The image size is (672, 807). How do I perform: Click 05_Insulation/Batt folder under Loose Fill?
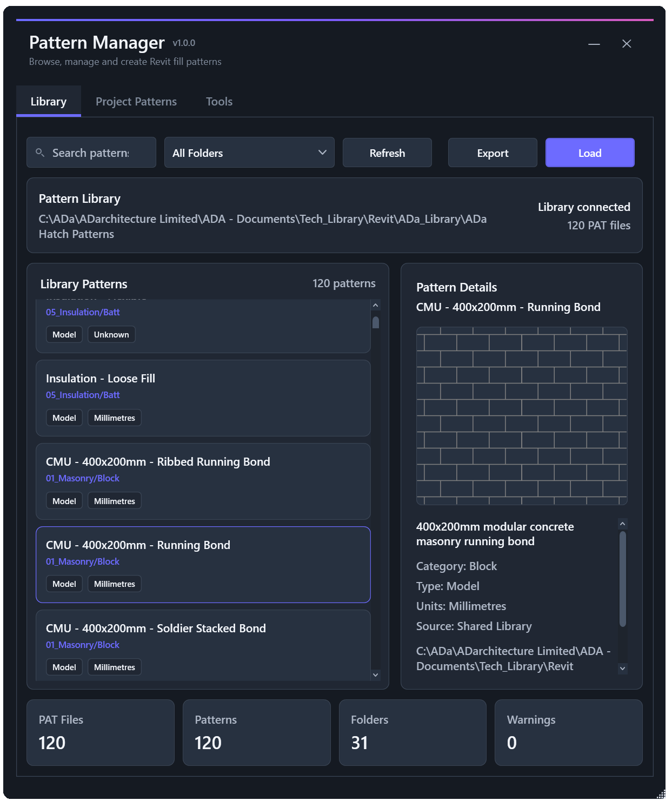tap(83, 395)
